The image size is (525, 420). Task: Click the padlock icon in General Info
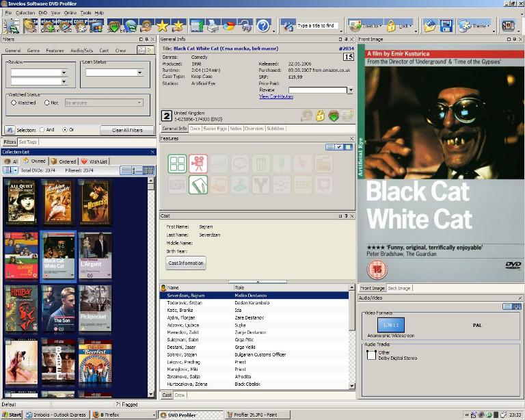click(x=320, y=116)
